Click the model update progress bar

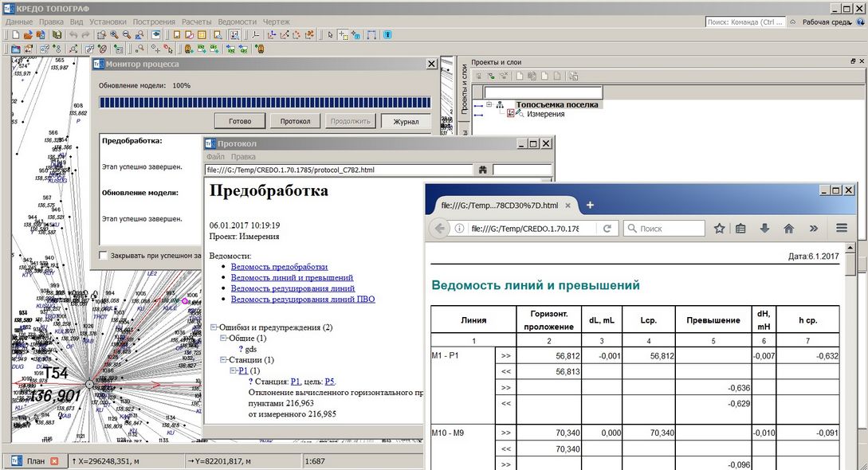[264, 102]
